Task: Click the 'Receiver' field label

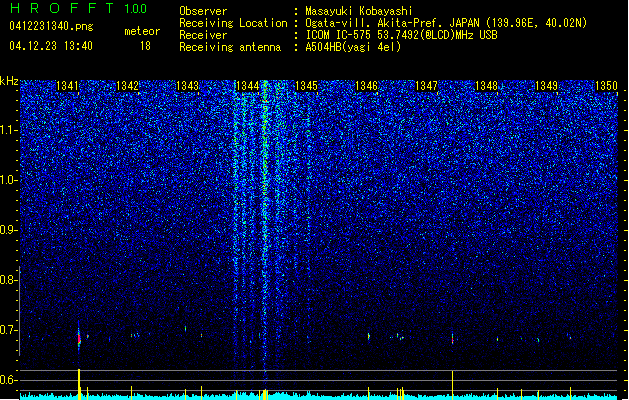Action: tap(203, 35)
